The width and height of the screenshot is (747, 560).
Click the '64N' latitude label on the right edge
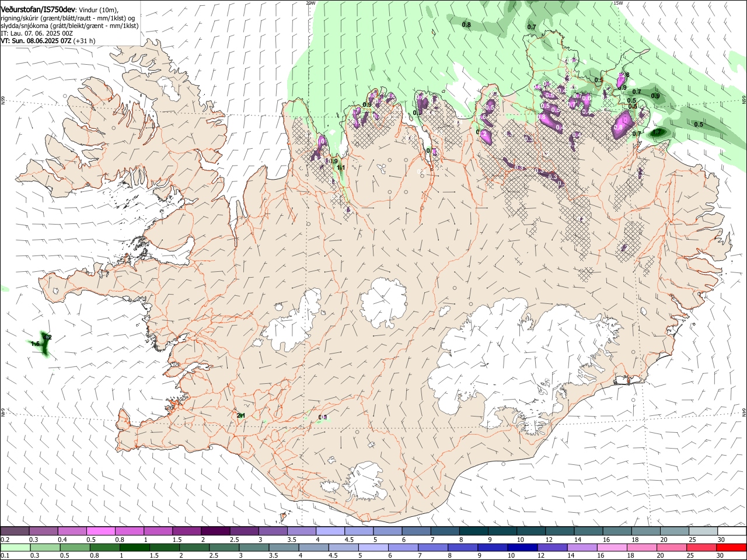[x=744, y=412]
